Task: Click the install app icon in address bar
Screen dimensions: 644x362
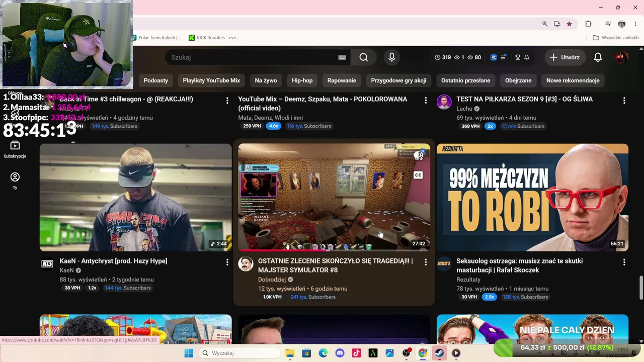Action: click(557, 24)
